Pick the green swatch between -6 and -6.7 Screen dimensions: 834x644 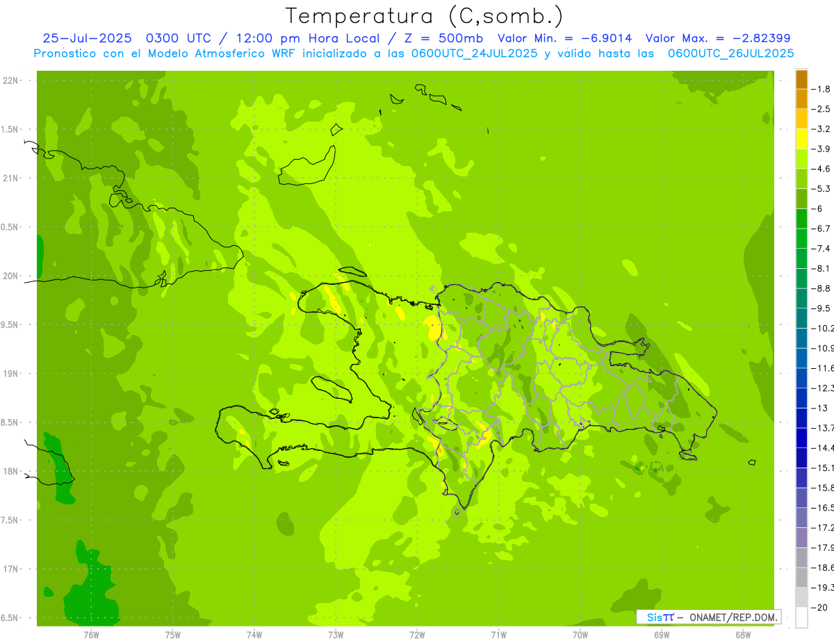tap(801, 218)
